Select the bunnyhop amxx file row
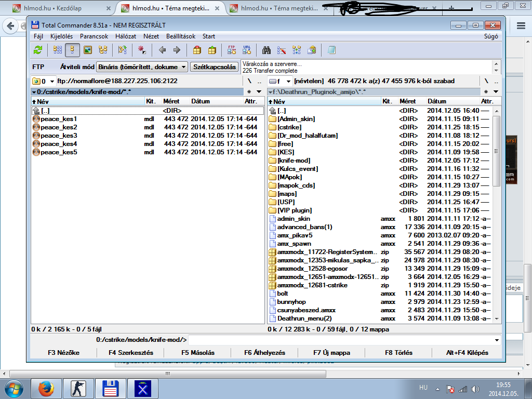The height and width of the screenshot is (399, 532). point(380,302)
